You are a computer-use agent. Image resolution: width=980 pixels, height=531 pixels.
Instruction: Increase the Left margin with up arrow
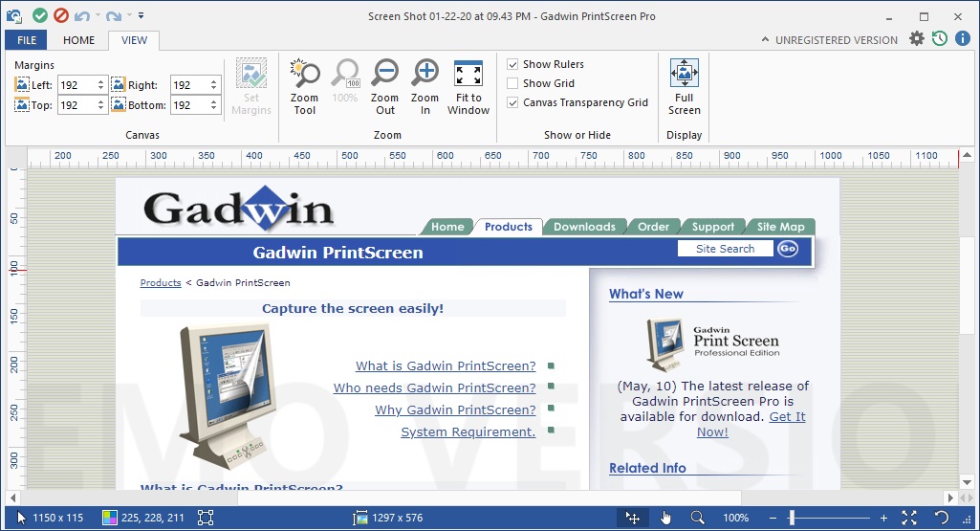[x=100, y=81]
